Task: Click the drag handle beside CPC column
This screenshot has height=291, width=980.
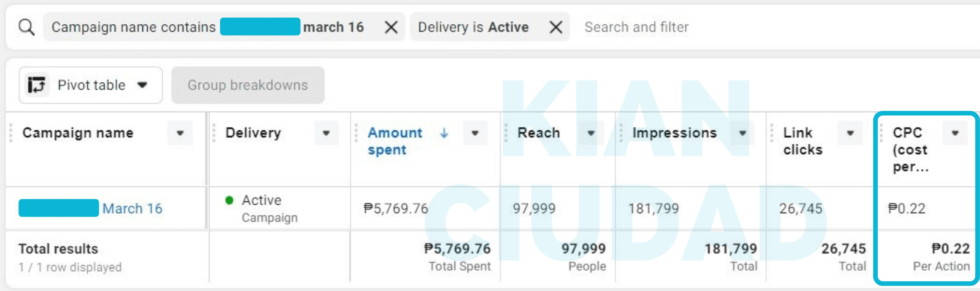Action: (881, 133)
